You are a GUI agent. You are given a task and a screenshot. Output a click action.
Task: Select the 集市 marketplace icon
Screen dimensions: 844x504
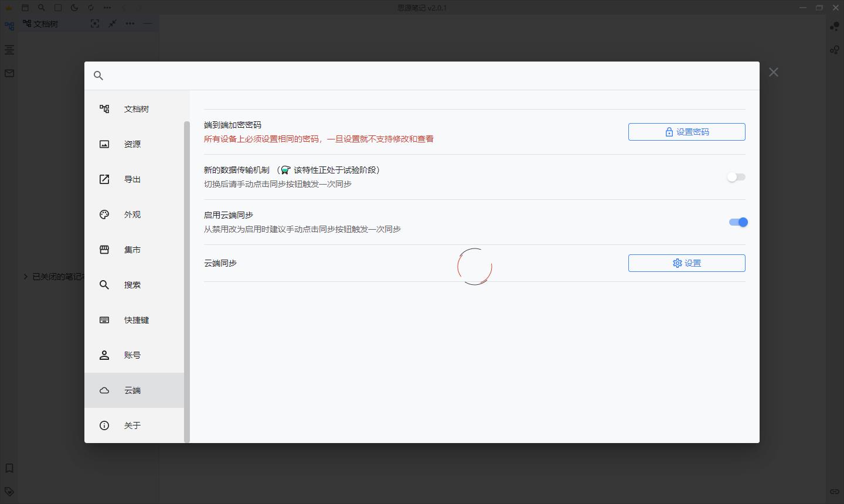pos(104,250)
